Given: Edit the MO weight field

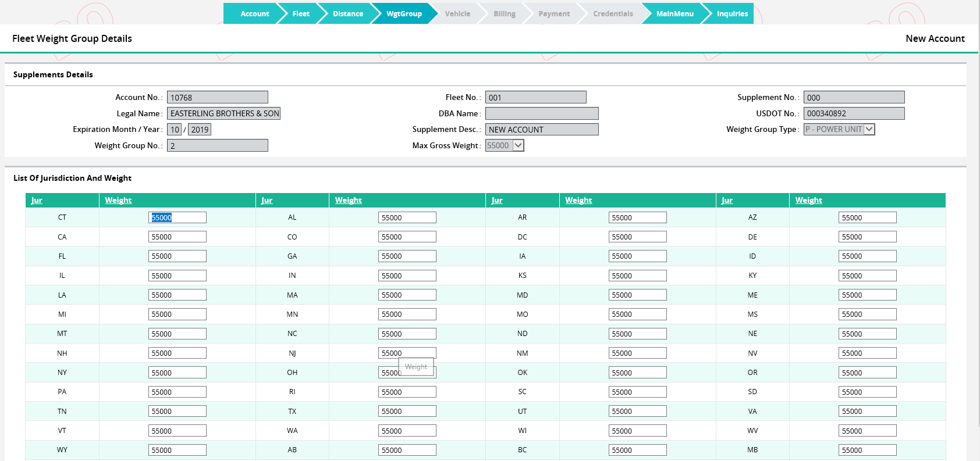Looking at the screenshot, I should [x=638, y=314].
